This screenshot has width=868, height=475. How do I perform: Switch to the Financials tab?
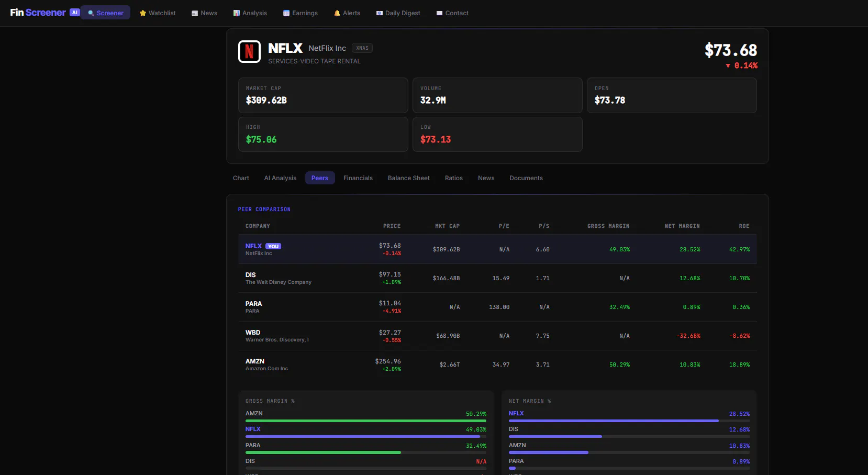358,178
